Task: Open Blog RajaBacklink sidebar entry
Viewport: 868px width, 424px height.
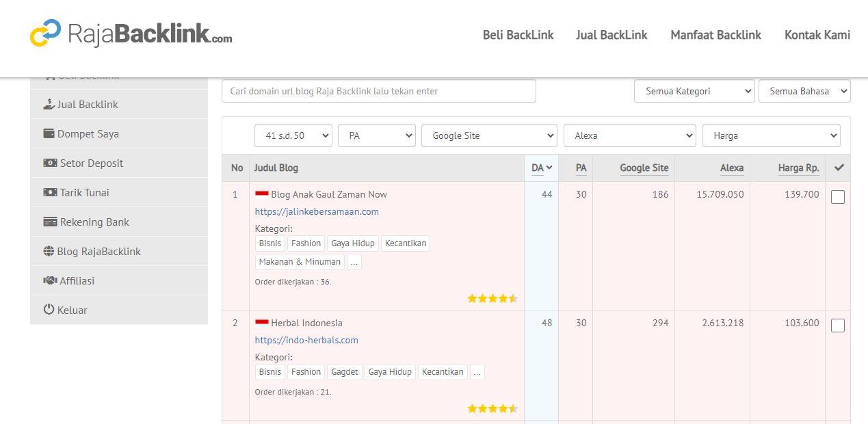Action: (x=99, y=251)
